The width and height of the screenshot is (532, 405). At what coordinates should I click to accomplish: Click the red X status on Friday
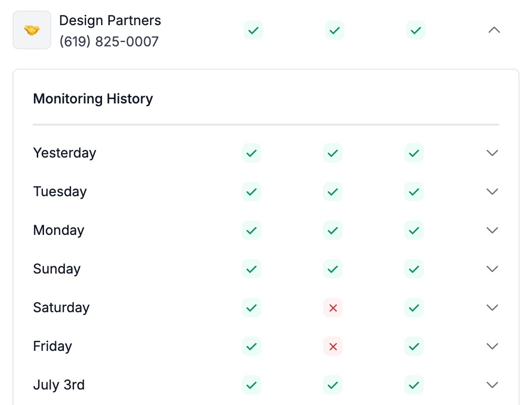333,346
